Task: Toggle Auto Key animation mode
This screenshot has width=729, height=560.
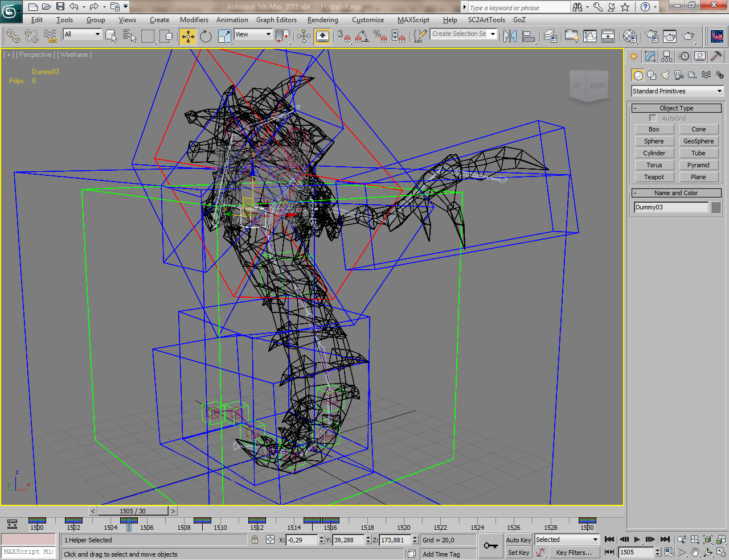Action: click(x=518, y=540)
